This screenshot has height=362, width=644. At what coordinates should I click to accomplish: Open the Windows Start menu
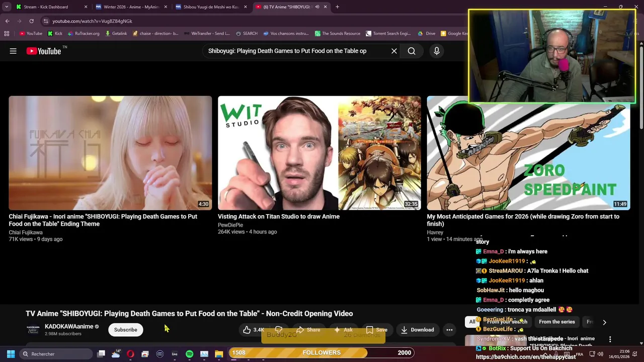tap(11, 354)
